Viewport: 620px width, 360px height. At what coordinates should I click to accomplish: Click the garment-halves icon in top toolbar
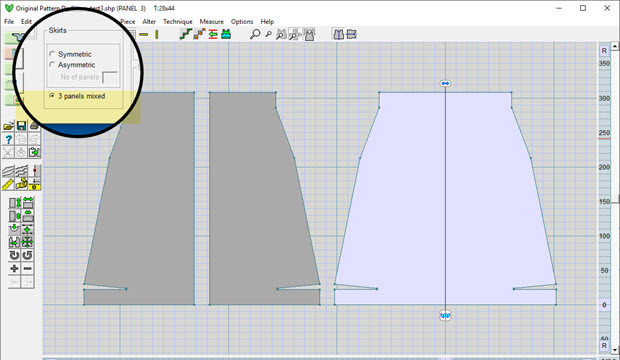click(x=338, y=34)
